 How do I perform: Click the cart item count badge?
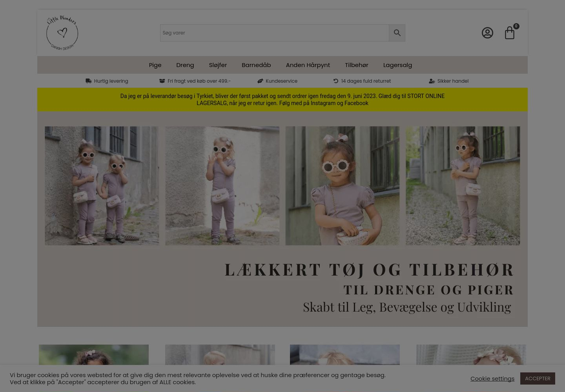coord(516,26)
